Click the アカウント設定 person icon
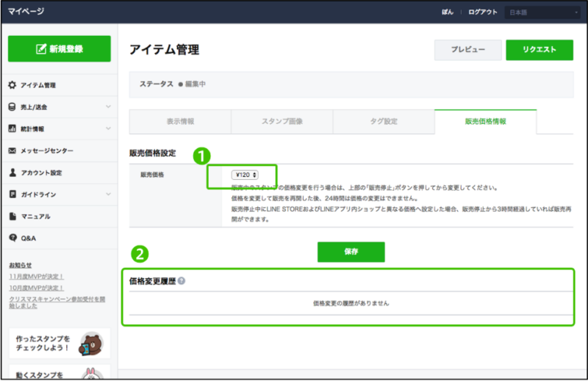 coord(12,173)
